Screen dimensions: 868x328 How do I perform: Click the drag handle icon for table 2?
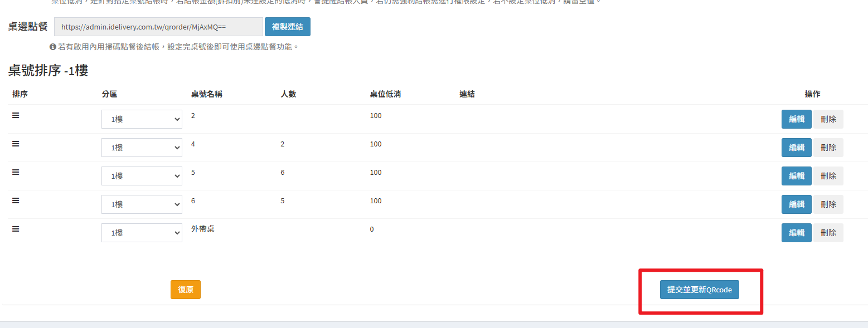(x=16, y=115)
